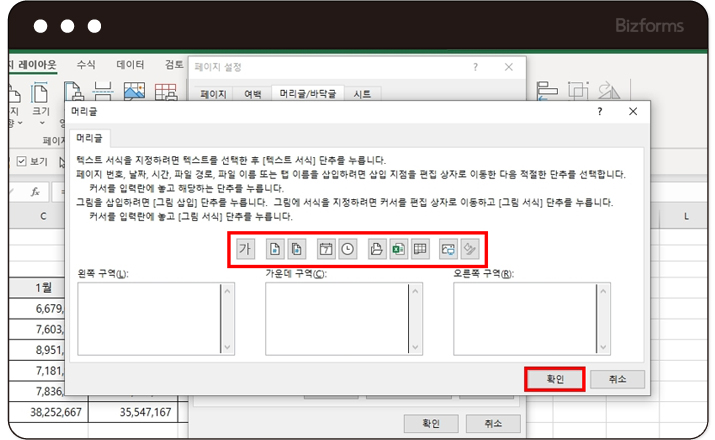
Task: Select the 머리글 tab in header dialog
Action: coord(89,138)
